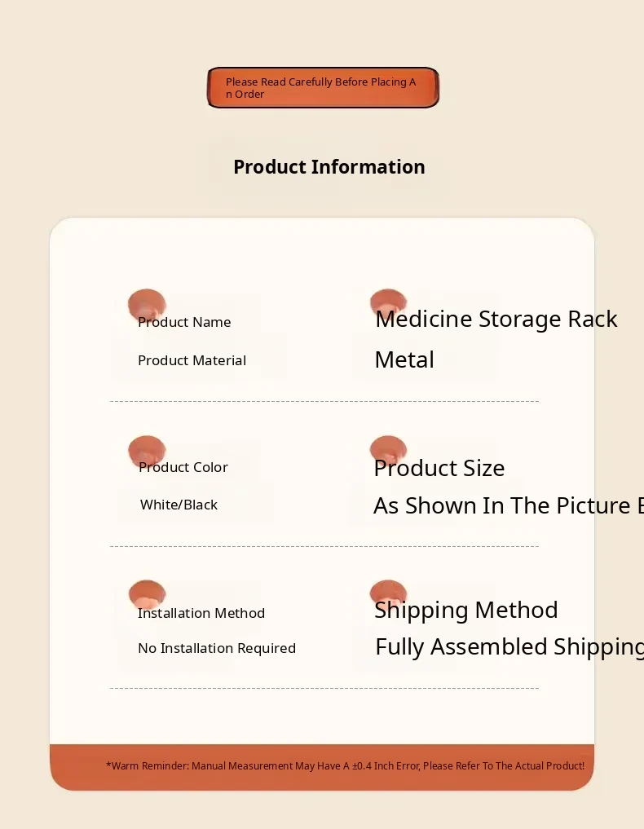This screenshot has width=644, height=829.
Task: Click the orange icon above Medicine Storage Rack
Action: pyautogui.click(x=388, y=302)
